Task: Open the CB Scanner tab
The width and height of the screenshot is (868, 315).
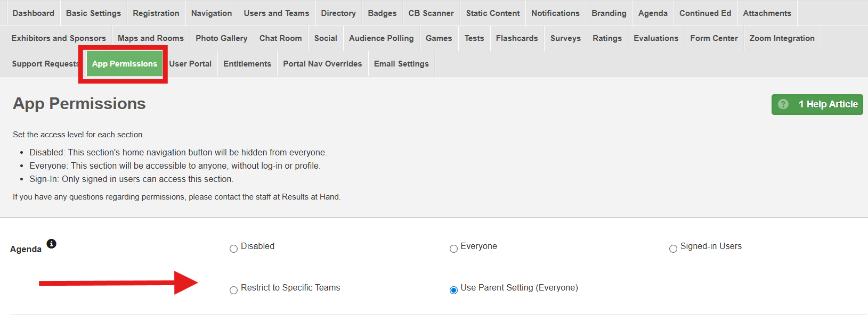Action: [x=431, y=13]
